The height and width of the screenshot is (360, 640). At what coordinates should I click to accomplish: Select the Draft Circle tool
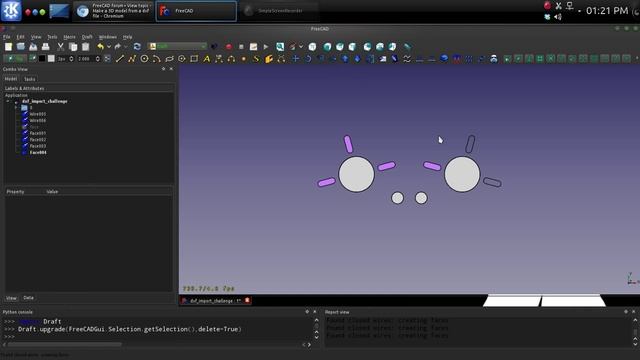(144, 59)
